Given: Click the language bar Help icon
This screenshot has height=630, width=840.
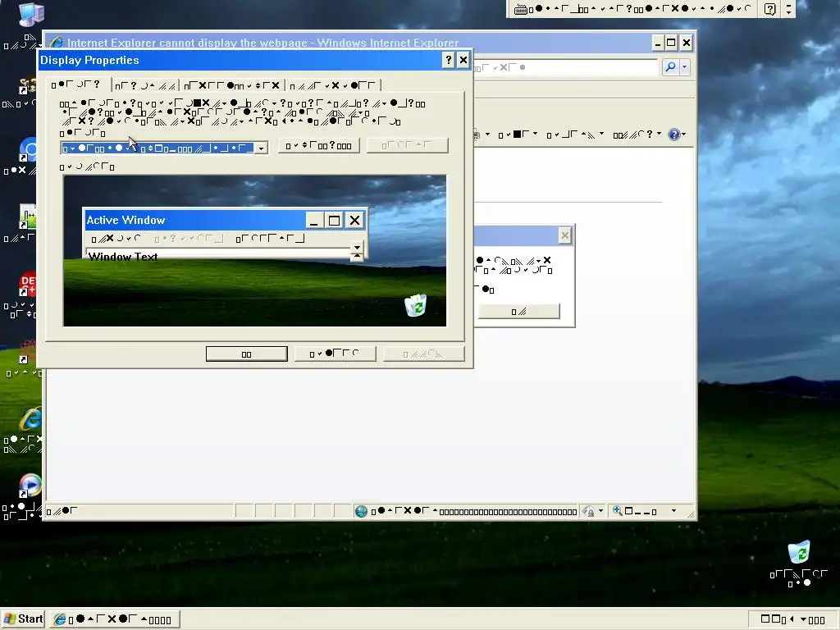Looking at the screenshot, I should click(x=769, y=9).
